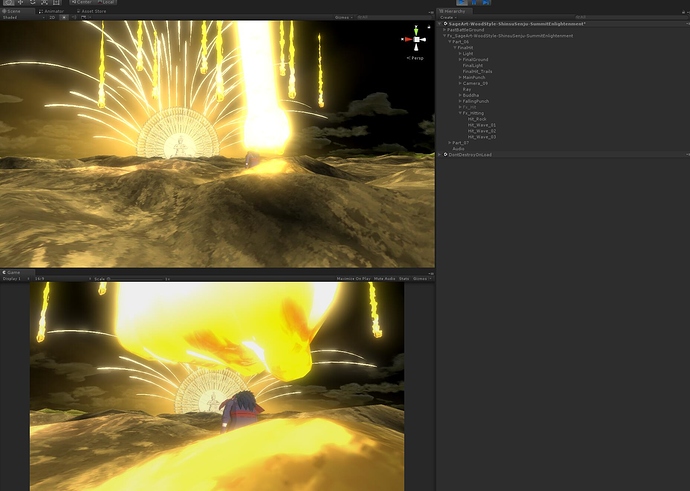
Task: Open the Hierarchy Create dropdown
Action: pyautogui.click(x=448, y=18)
